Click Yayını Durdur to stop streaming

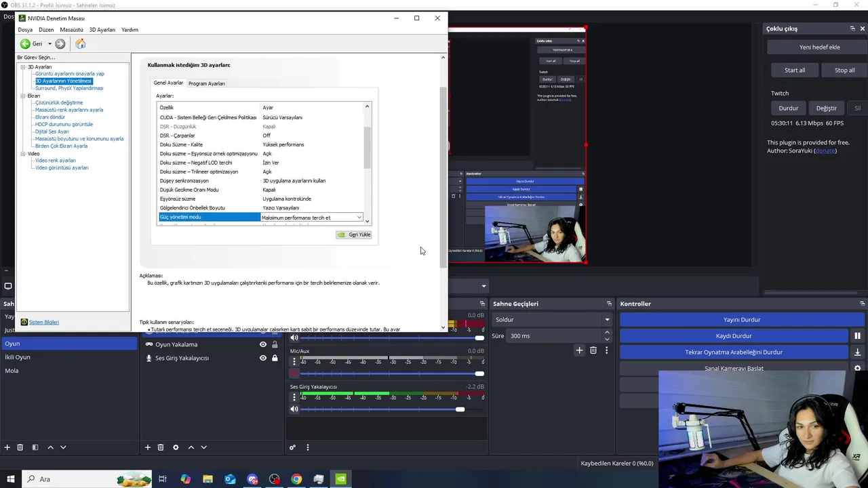[742, 319]
